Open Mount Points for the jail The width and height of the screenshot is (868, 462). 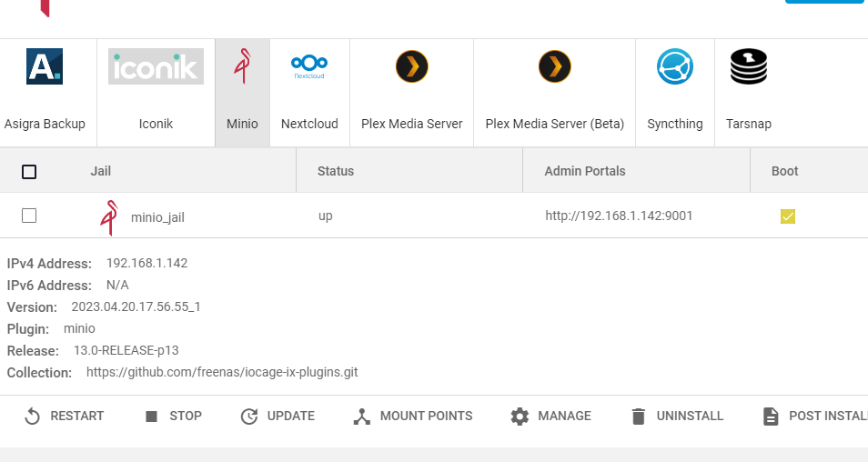413,417
